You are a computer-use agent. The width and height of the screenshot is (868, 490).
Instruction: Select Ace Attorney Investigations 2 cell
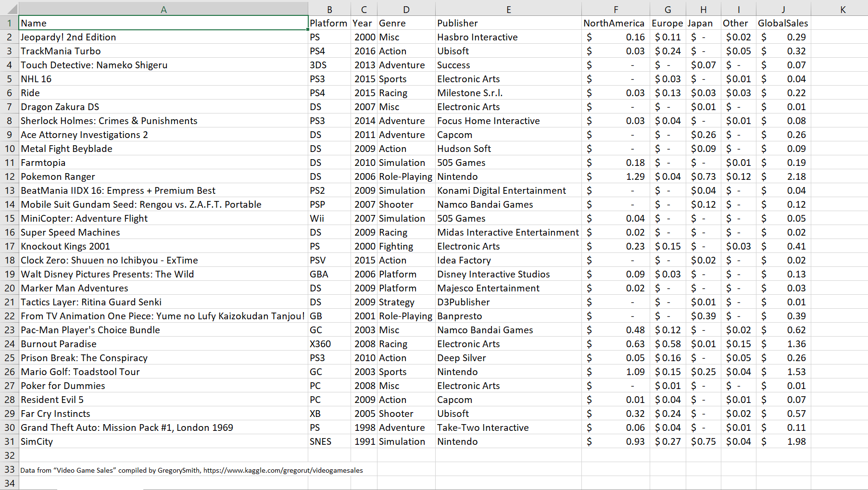tap(164, 135)
